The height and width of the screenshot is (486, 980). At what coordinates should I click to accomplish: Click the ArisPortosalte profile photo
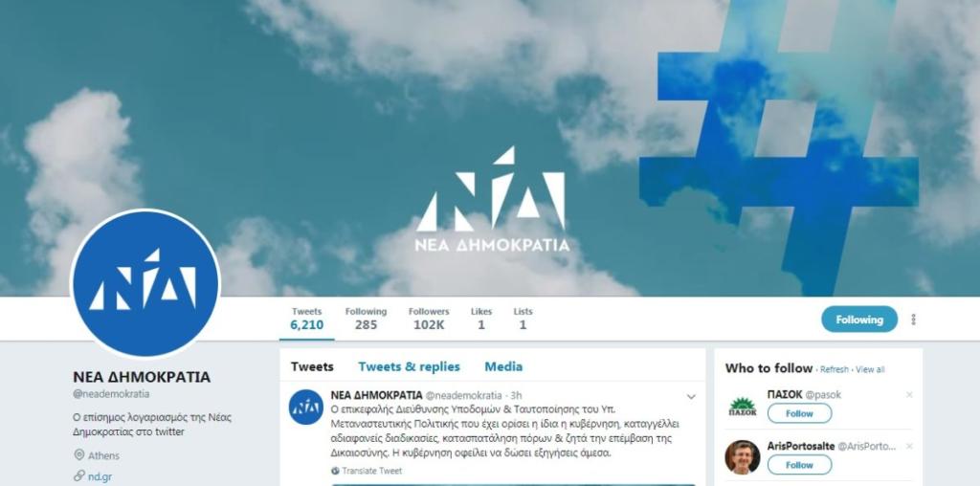(x=743, y=457)
